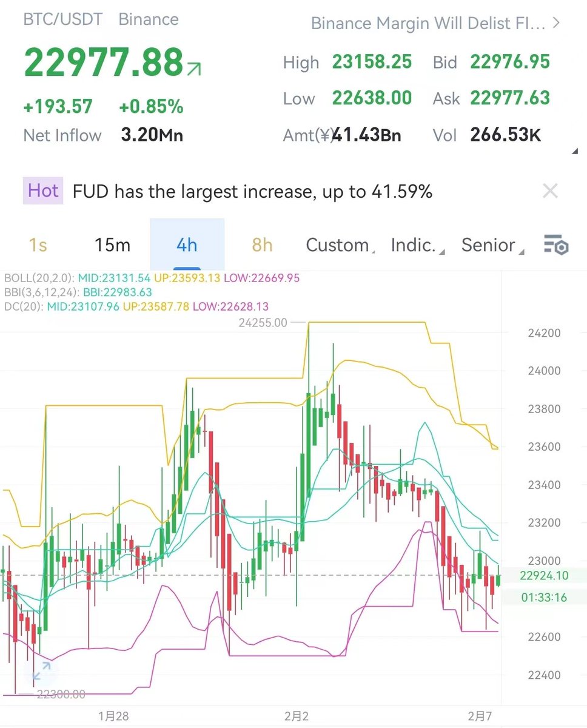Viewport: 587px width, 728px height.
Task: Click the 01:33:16 candle countdown label
Action: coord(544,597)
